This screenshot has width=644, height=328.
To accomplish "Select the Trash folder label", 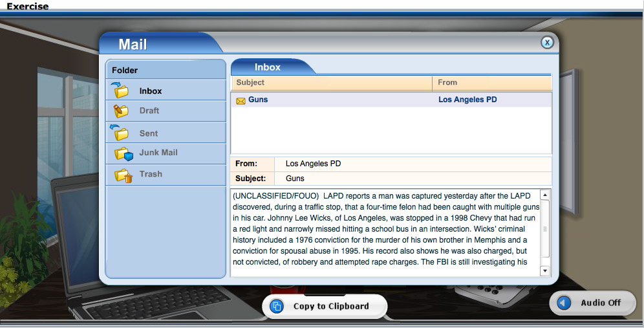I will click(151, 174).
